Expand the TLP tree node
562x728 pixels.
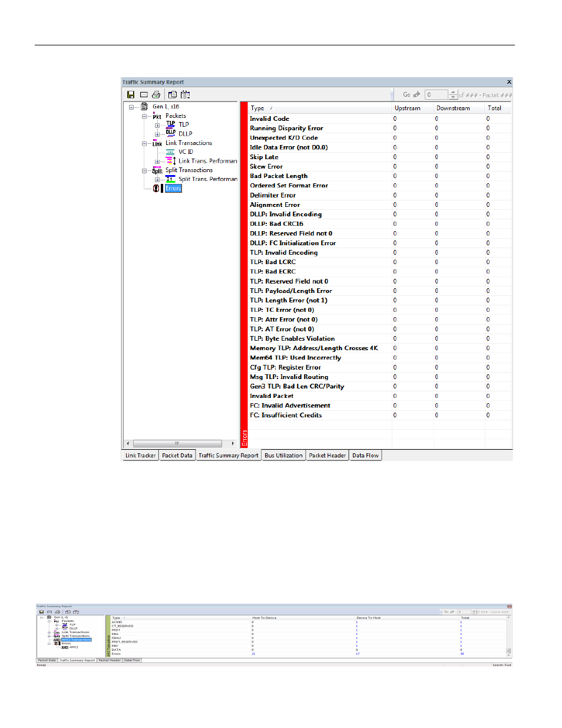point(157,126)
